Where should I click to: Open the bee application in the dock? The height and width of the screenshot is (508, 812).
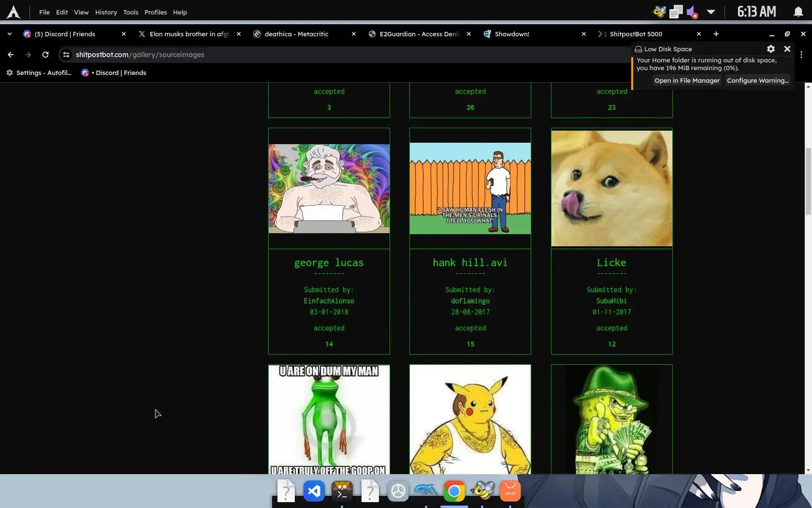[482, 492]
